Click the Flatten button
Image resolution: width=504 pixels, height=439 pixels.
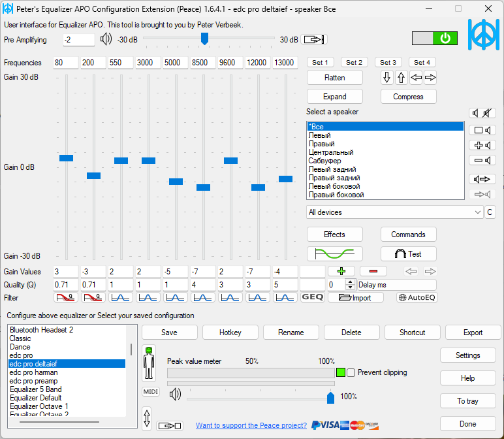[335, 78]
